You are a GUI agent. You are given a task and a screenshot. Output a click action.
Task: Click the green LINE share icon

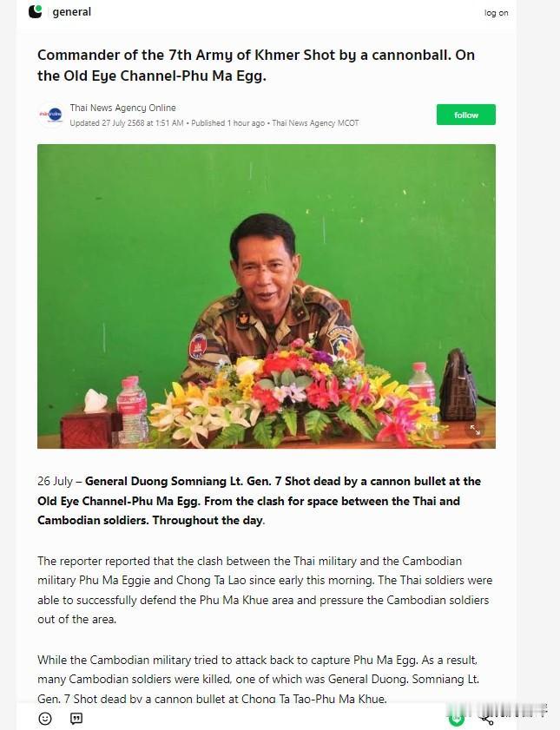tap(457, 719)
